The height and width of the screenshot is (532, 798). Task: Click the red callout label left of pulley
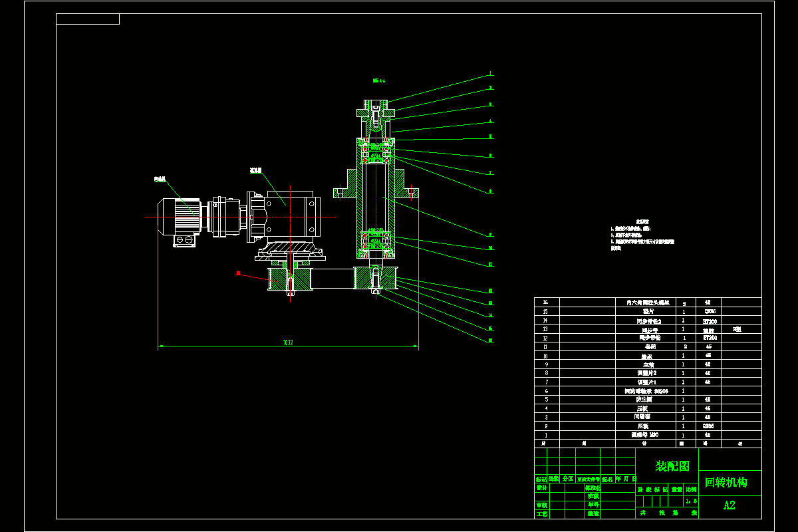pyautogui.click(x=237, y=273)
